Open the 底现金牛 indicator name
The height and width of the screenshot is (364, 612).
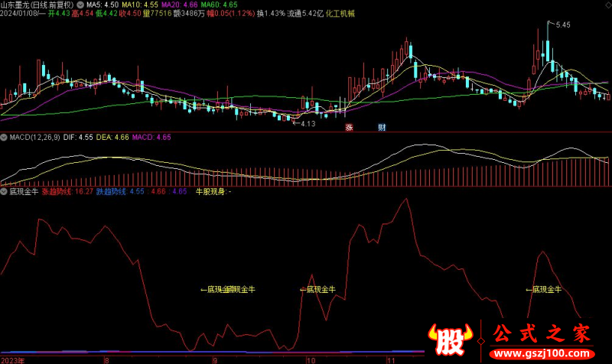pyautogui.click(x=23, y=192)
